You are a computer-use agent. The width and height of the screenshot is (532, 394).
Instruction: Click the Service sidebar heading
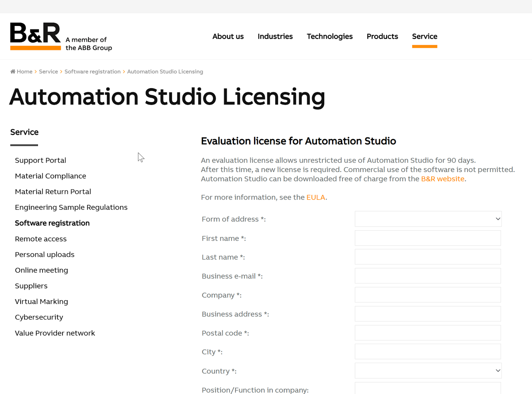pyautogui.click(x=24, y=132)
